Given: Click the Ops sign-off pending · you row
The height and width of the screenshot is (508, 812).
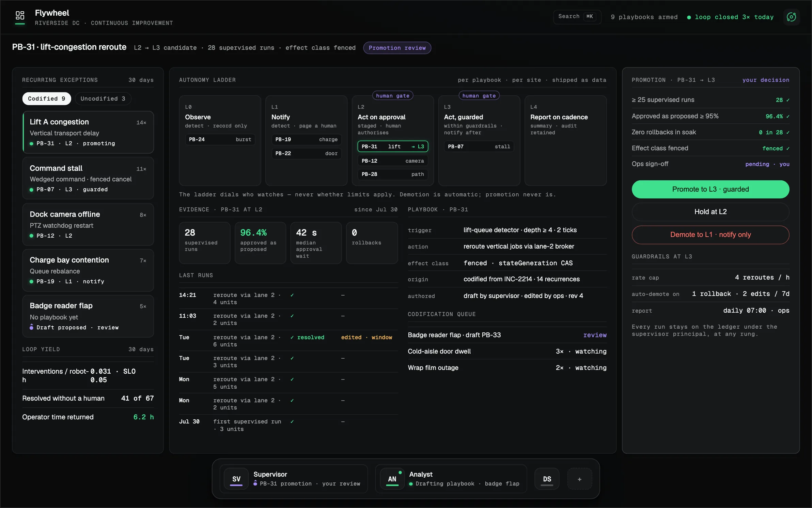Looking at the screenshot, I should 710,164.
